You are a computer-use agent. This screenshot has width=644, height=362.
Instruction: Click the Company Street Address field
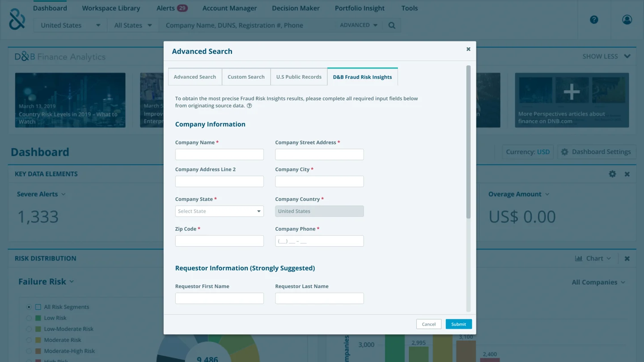point(319,155)
